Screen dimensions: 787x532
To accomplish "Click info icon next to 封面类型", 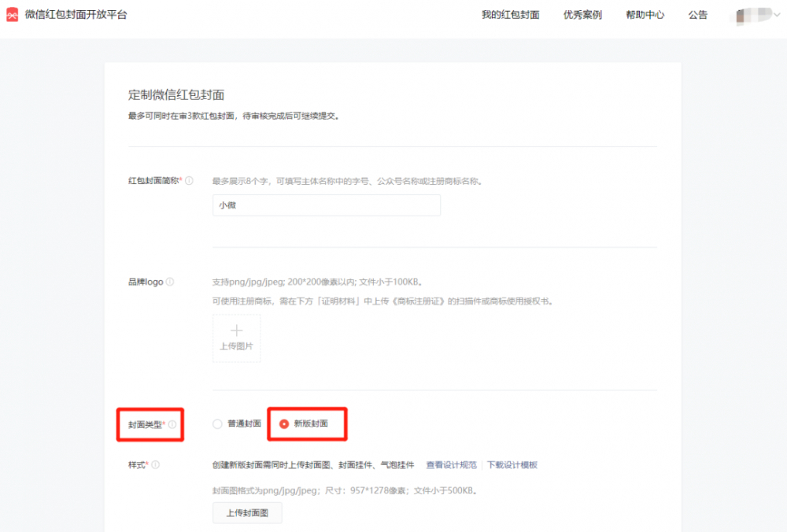I will tap(172, 425).
